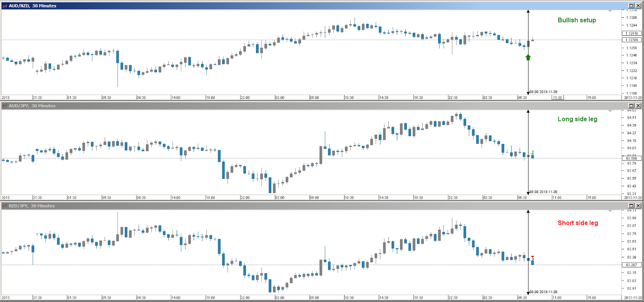Click the 1.12810 price label on AUD/NZD
The image size is (644, 302).
pos(632,33)
